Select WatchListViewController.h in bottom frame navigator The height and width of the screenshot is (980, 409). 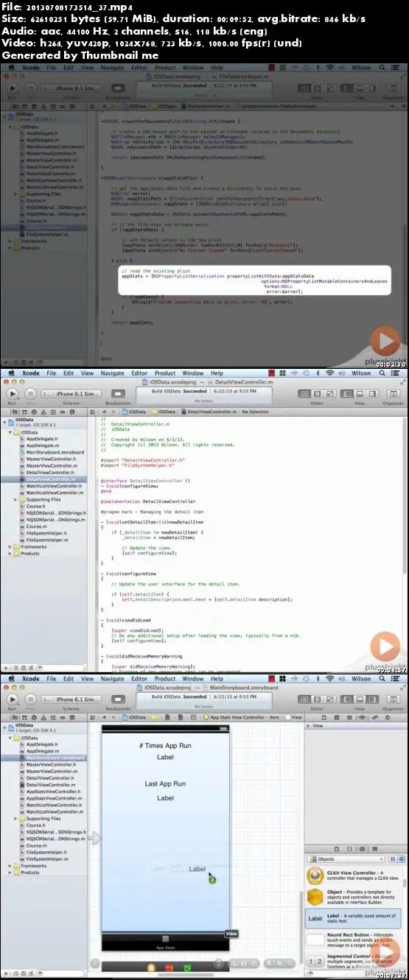click(x=55, y=805)
